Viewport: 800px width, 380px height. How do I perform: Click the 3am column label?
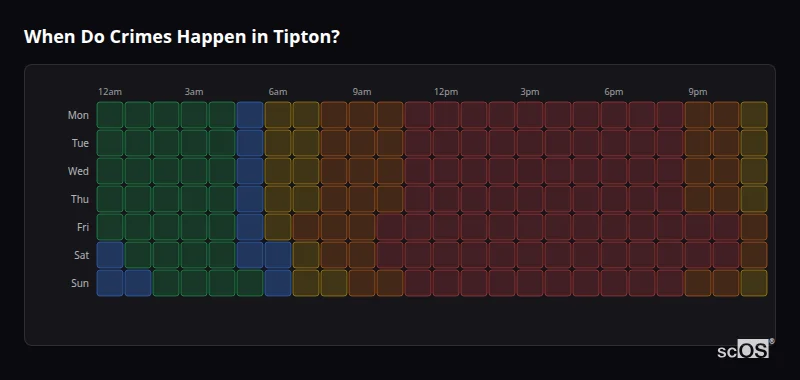point(194,92)
